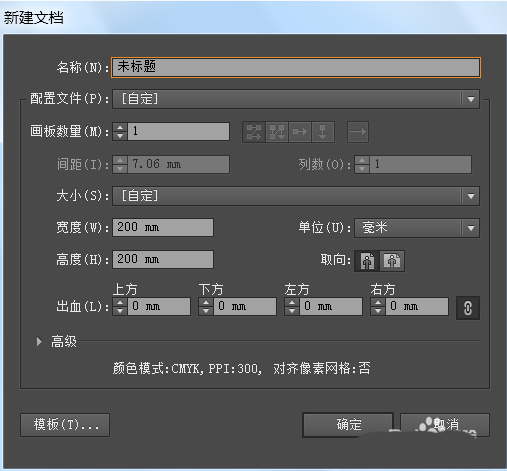
Task: Expand the 高级 advanced section
Action: click(39, 341)
